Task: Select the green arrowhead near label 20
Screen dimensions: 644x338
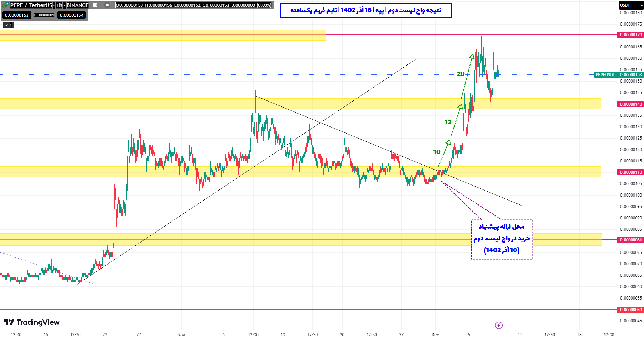Action: (472, 57)
